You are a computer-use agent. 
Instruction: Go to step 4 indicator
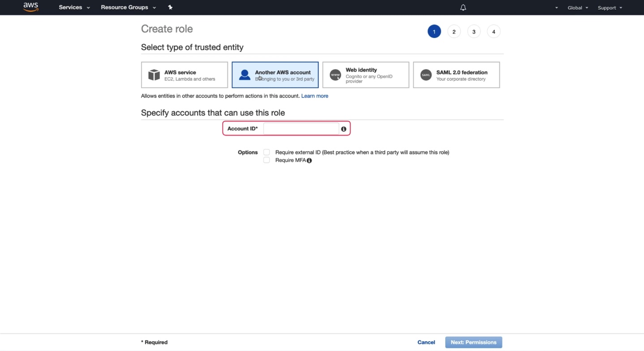(494, 31)
